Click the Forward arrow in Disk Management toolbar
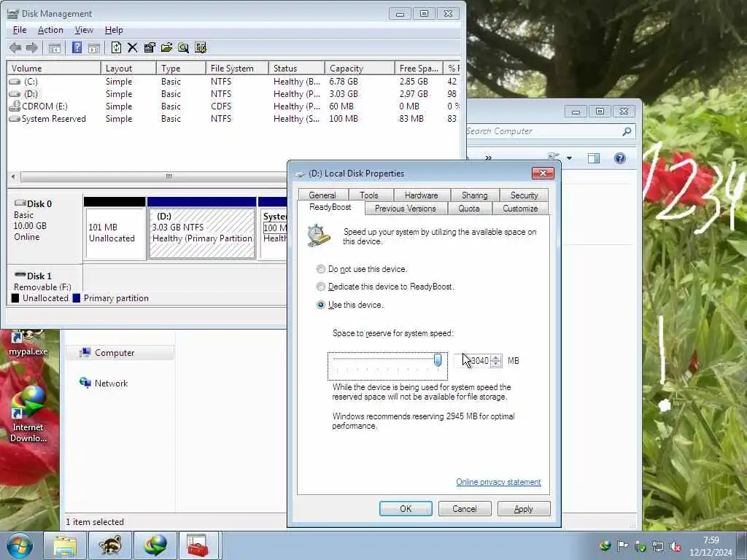Image resolution: width=747 pixels, height=560 pixels. pos(32,47)
